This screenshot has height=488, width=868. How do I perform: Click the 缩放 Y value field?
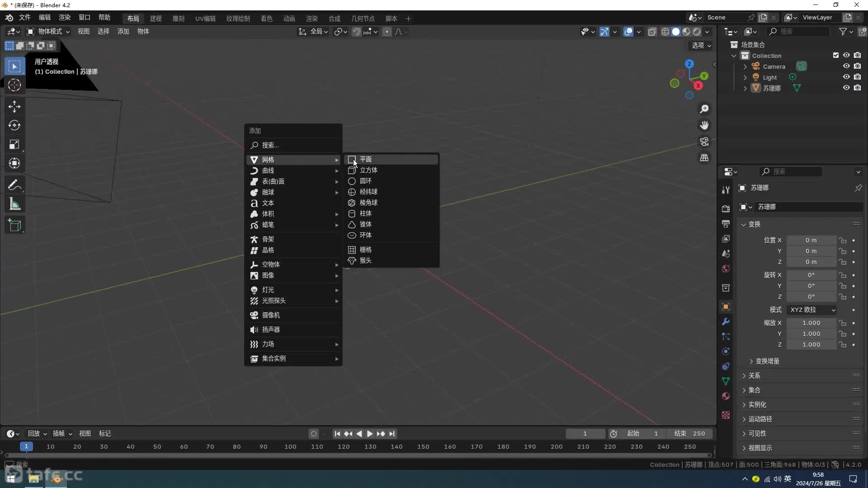(x=811, y=334)
